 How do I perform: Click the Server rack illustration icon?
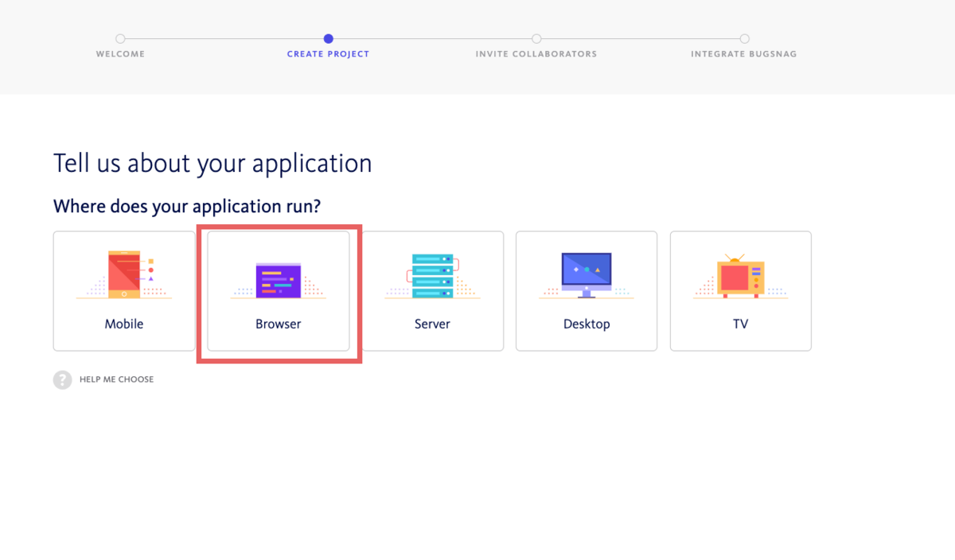click(432, 276)
